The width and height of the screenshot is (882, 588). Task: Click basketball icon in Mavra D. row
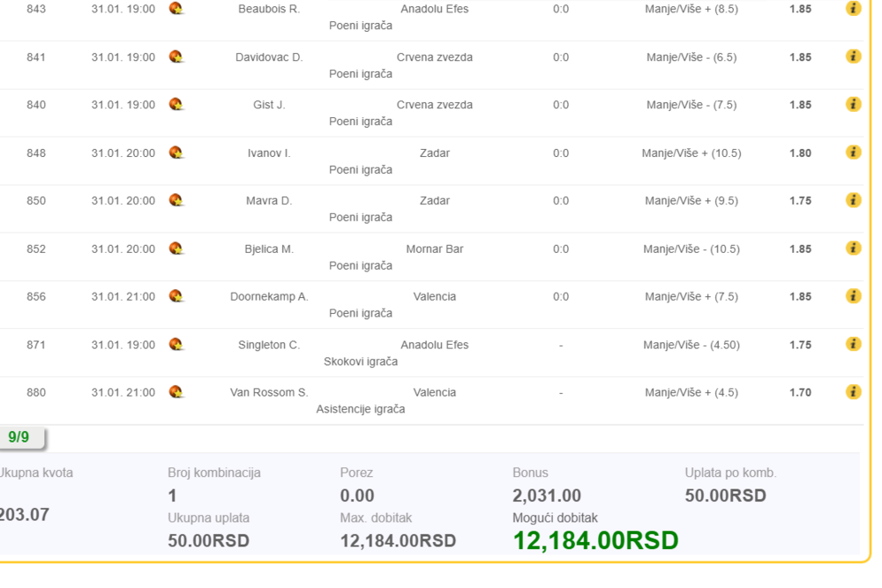coord(176,201)
